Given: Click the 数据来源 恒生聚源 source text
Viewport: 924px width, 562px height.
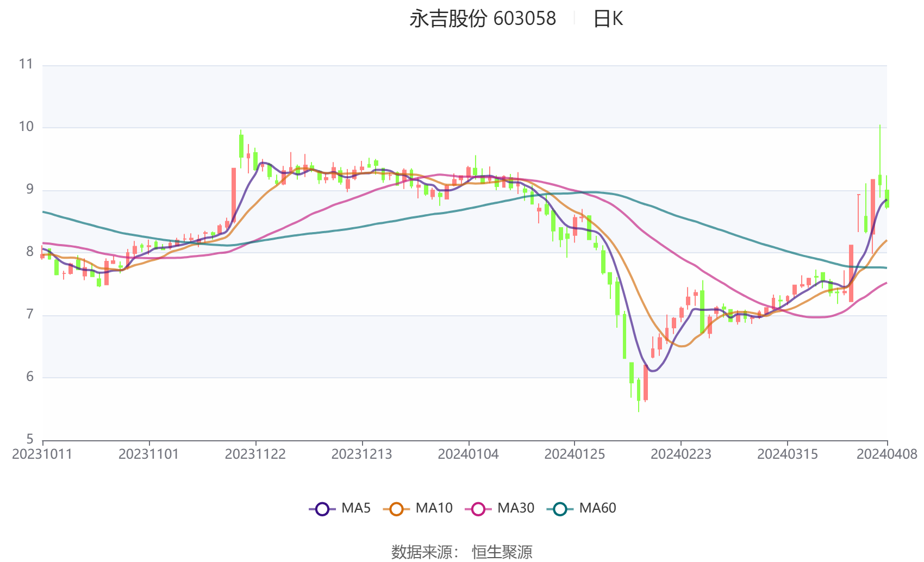Looking at the screenshot, I should 462,552.
